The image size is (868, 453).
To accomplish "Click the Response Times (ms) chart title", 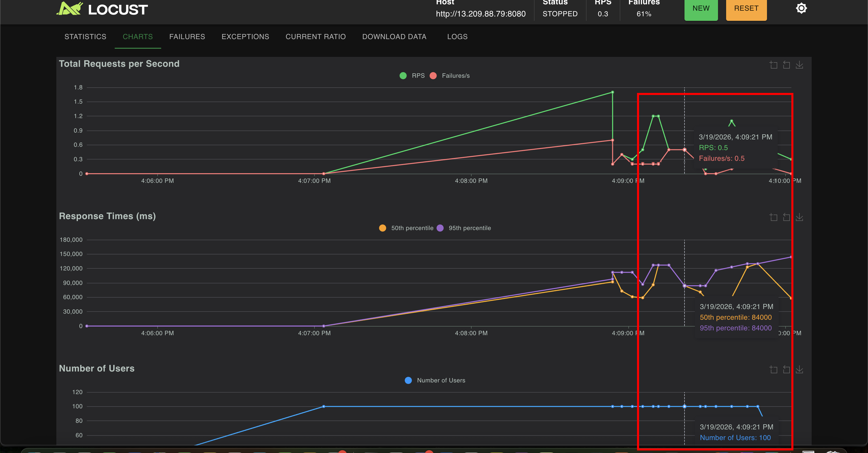I will click(x=108, y=216).
